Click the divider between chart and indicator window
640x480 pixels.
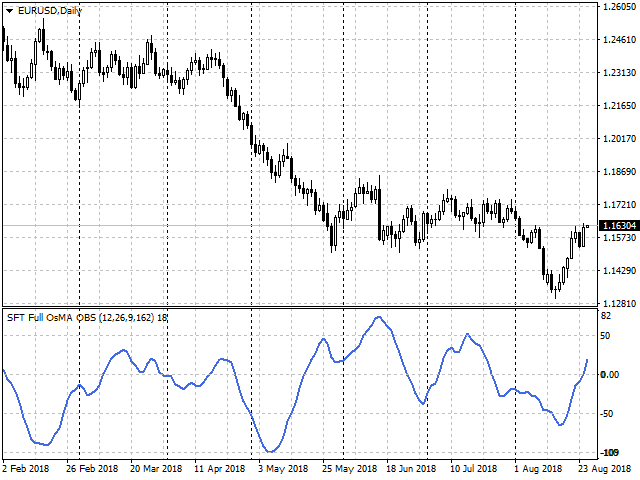pos(300,307)
